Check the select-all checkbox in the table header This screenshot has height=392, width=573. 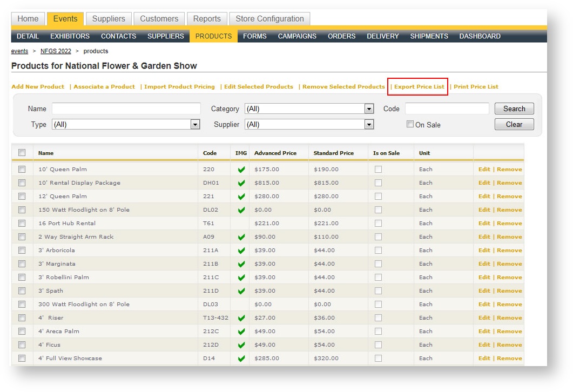(x=21, y=152)
